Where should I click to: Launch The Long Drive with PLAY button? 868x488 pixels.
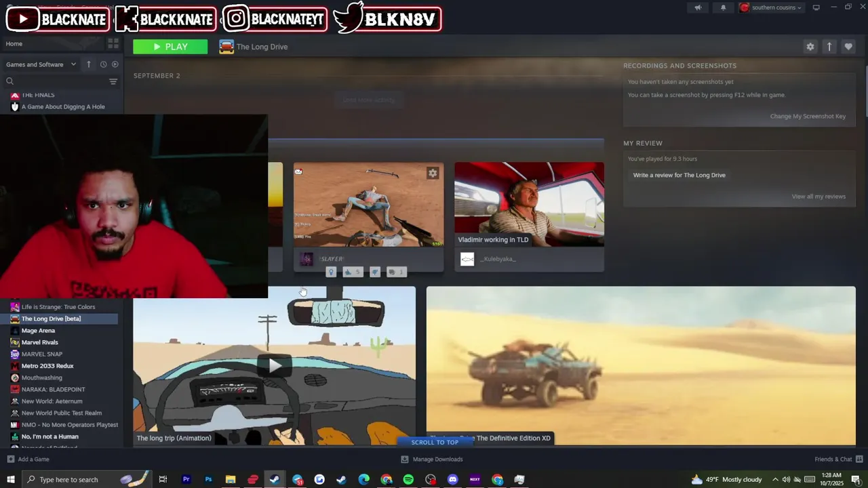[x=170, y=47]
